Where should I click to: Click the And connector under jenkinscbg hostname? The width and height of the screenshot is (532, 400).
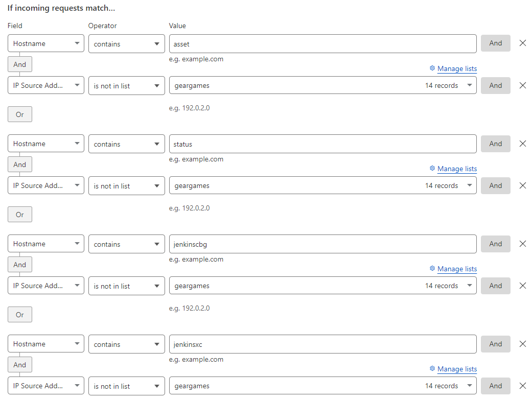pyautogui.click(x=20, y=265)
